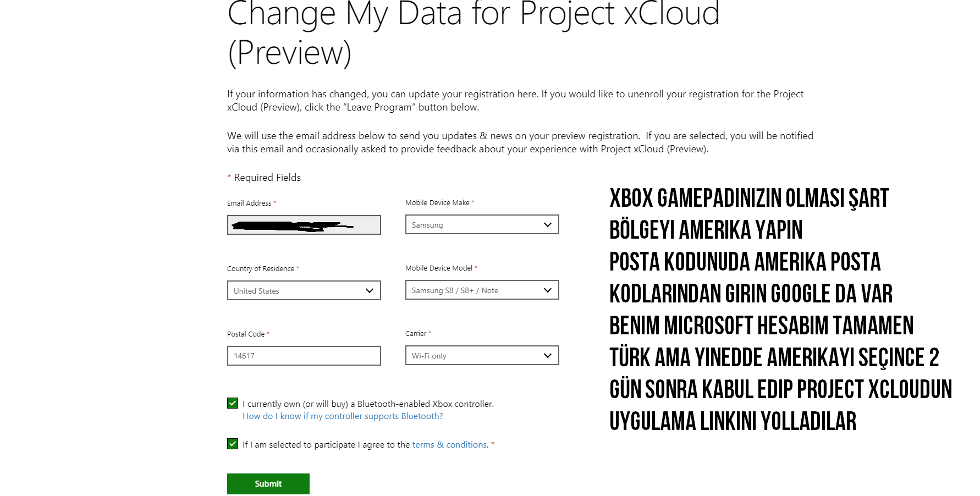Click the Email Address input field

point(304,225)
